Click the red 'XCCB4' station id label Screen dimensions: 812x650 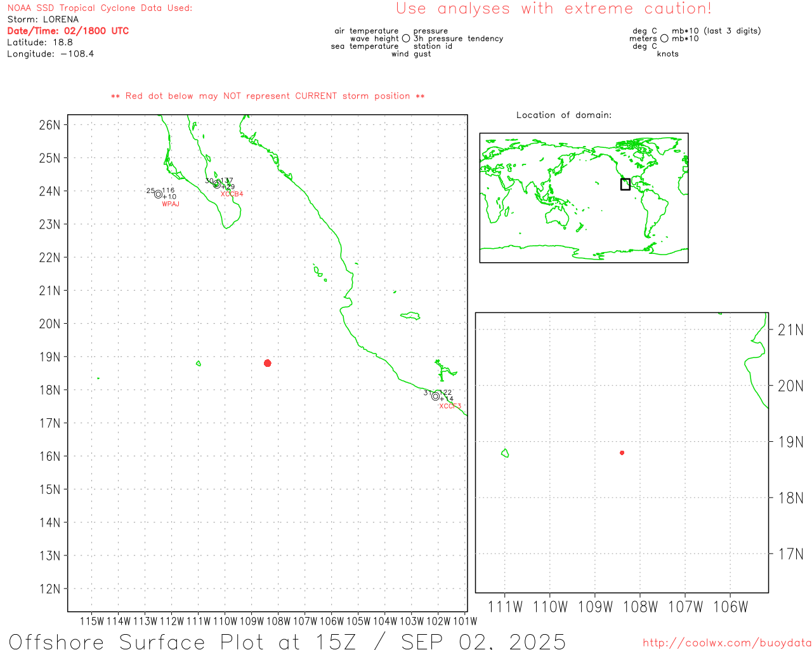pyautogui.click(x=232, y=194)
